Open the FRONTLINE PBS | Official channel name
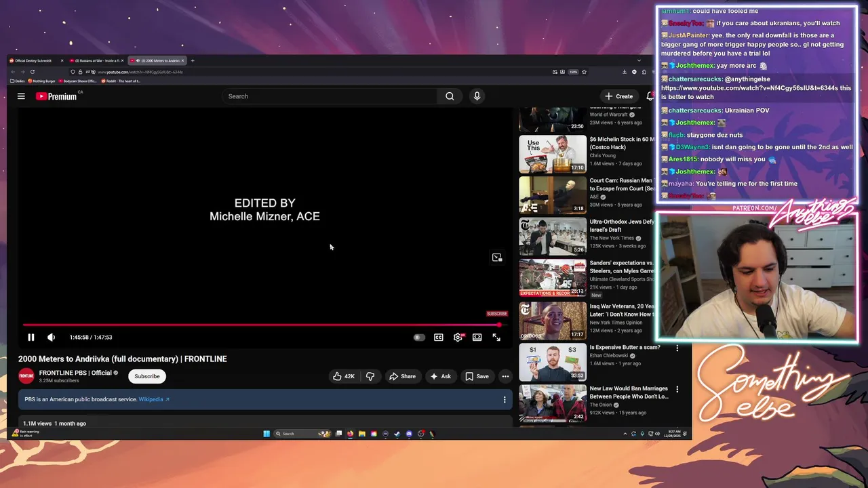 point(75,373)
